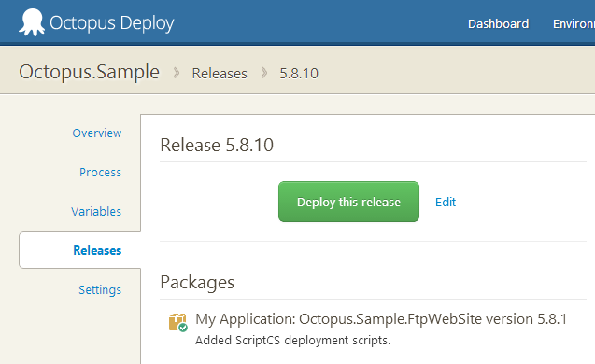Click the chevron separator before 5.8.10

(264, 73)
